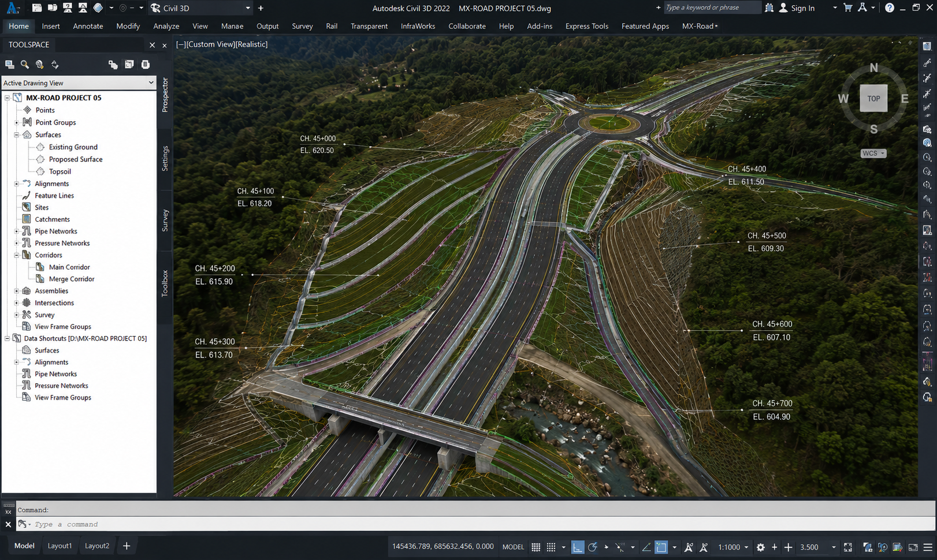The image size is (937, 560).
Task: Click the [Realistic] visual style label
Action: click(251, 44)
